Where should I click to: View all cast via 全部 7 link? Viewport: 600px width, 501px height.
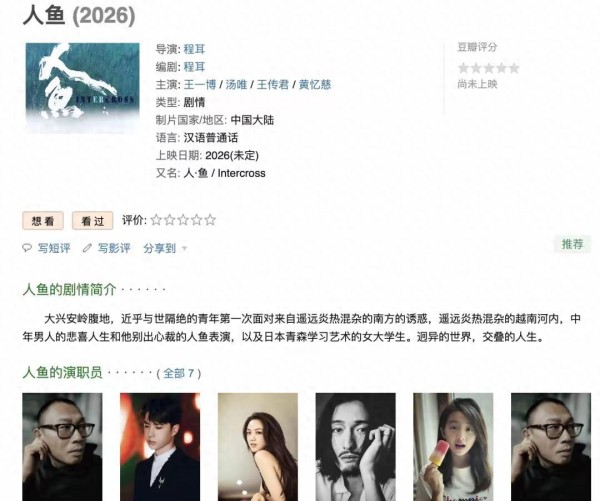pos(179,373)
